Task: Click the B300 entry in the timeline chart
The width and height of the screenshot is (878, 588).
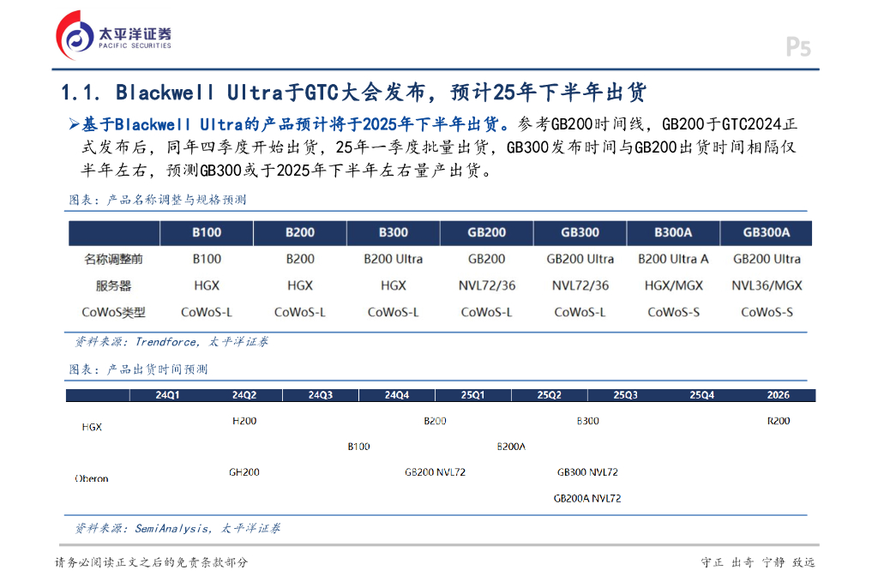Action: [x=588, y=421]
